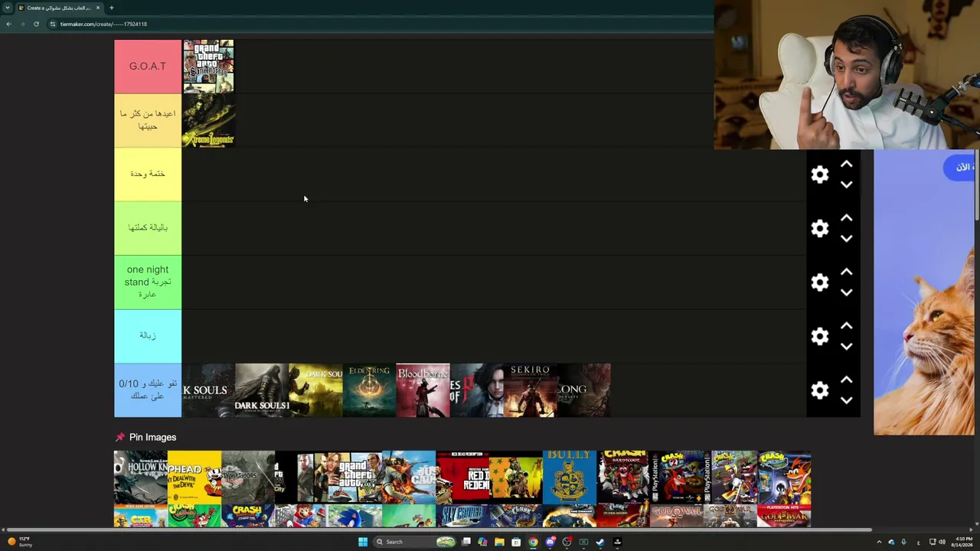Move the 0/10 tier down
This screenshot has height=551, width=980.
click(846, 400)
